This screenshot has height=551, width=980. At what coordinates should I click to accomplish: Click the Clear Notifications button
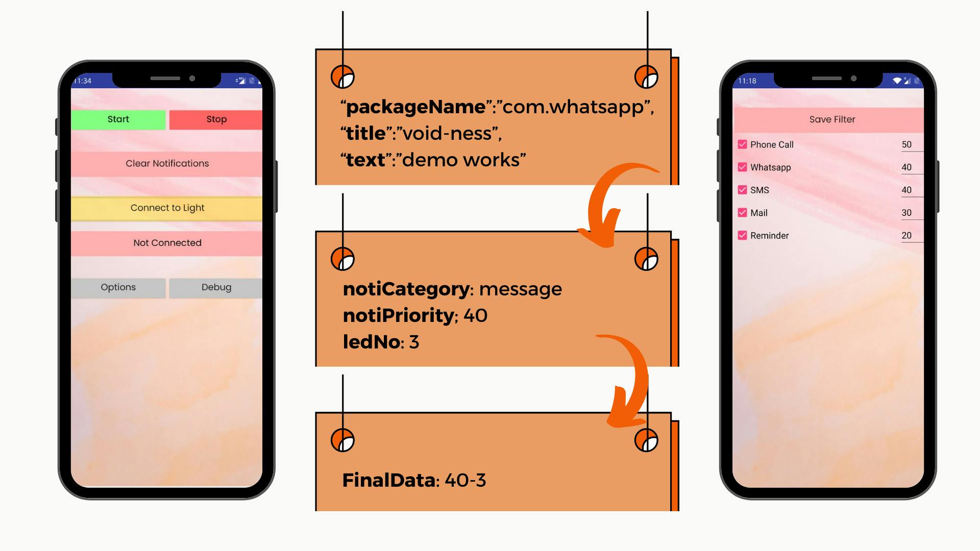click(x=167, y=163)
